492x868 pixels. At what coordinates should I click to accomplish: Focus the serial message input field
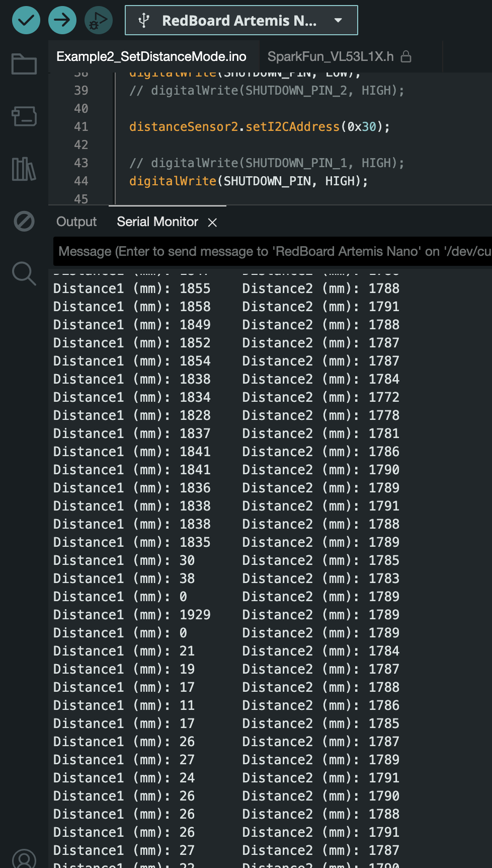click(273, 251)
